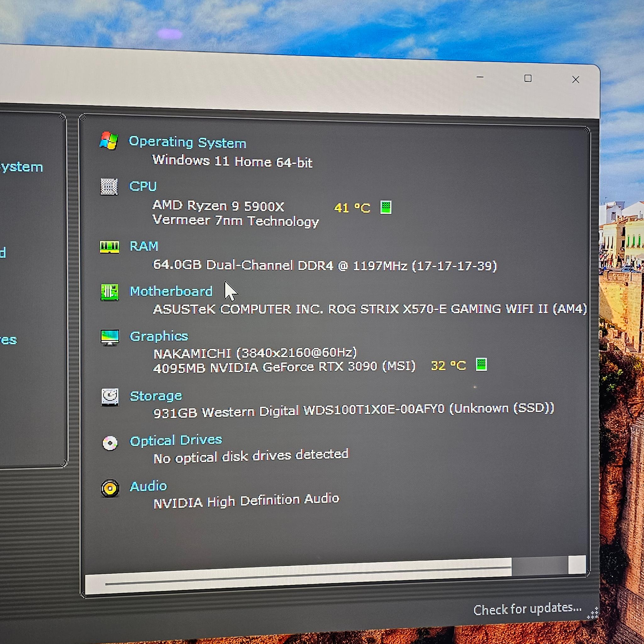644x644 pixels.
Task: Click the GPU temperature '32 °C' value
Action: [x=448, y=366]
